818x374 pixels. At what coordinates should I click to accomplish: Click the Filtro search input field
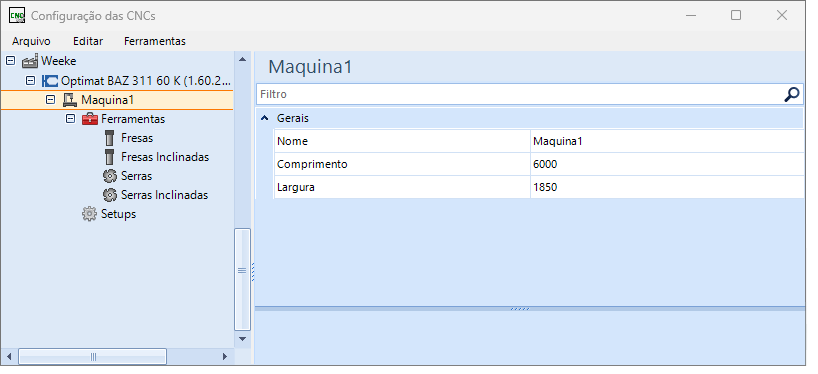521,94
